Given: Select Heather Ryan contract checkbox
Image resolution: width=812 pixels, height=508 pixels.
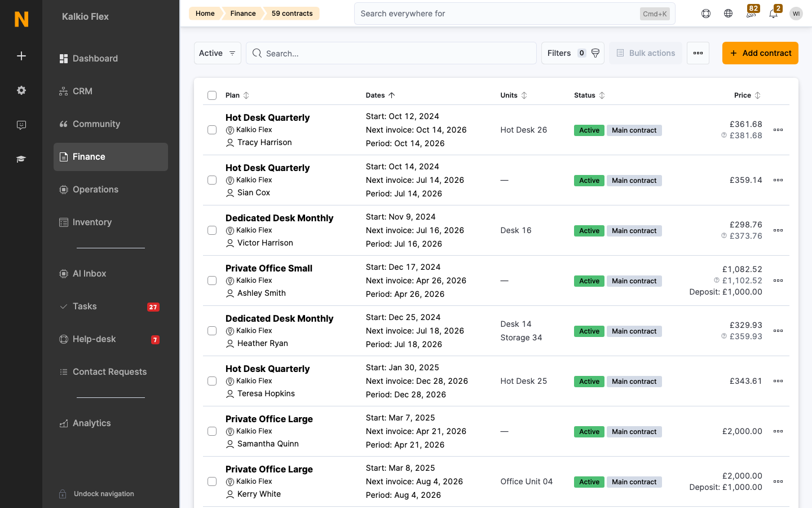Looking at the screenshot, I should click(x=212, y=331).
